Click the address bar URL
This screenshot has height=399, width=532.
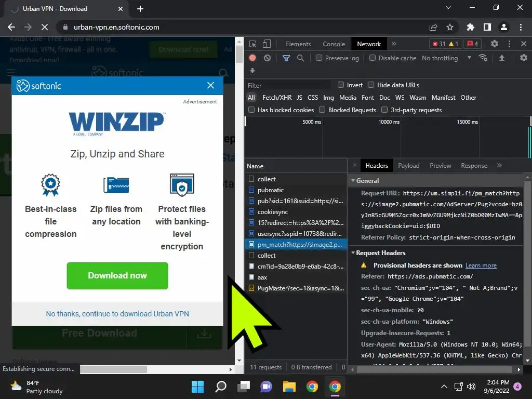click(x=116, y=27)
